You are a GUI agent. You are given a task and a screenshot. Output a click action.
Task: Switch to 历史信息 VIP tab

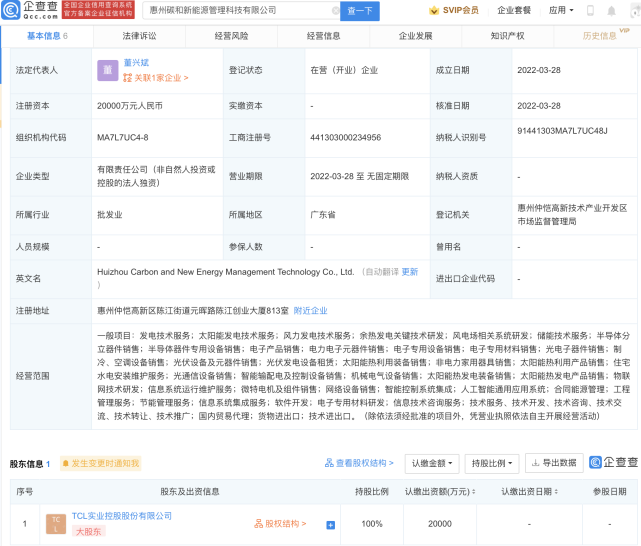coord(599,36)
